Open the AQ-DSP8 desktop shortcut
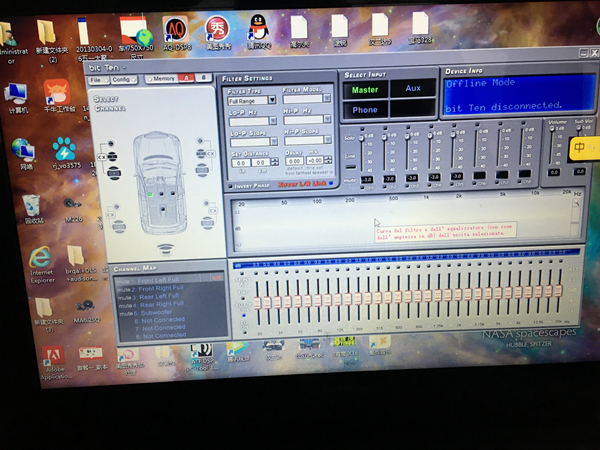The height and width of the screenshot is (450, 600). tap(175, 30)
